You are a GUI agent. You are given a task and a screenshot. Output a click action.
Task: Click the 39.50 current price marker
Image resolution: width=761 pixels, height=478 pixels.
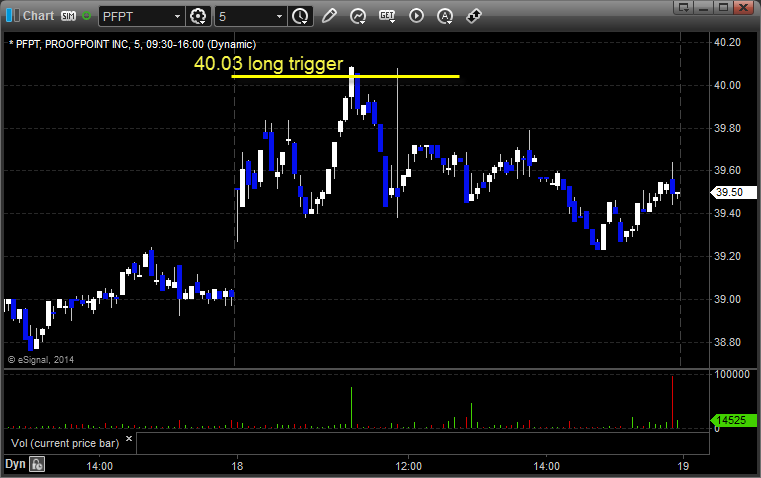733,192
